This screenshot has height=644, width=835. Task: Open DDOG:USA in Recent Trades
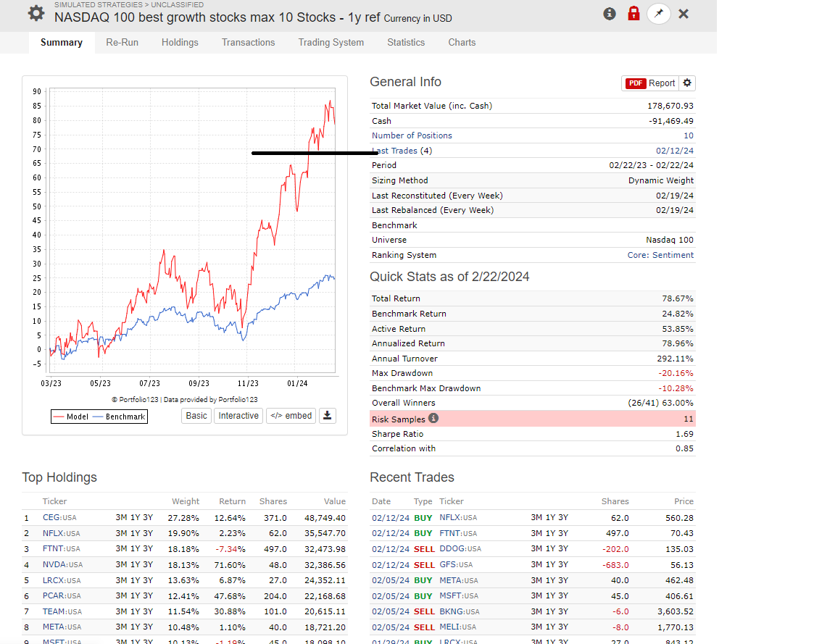460,548
